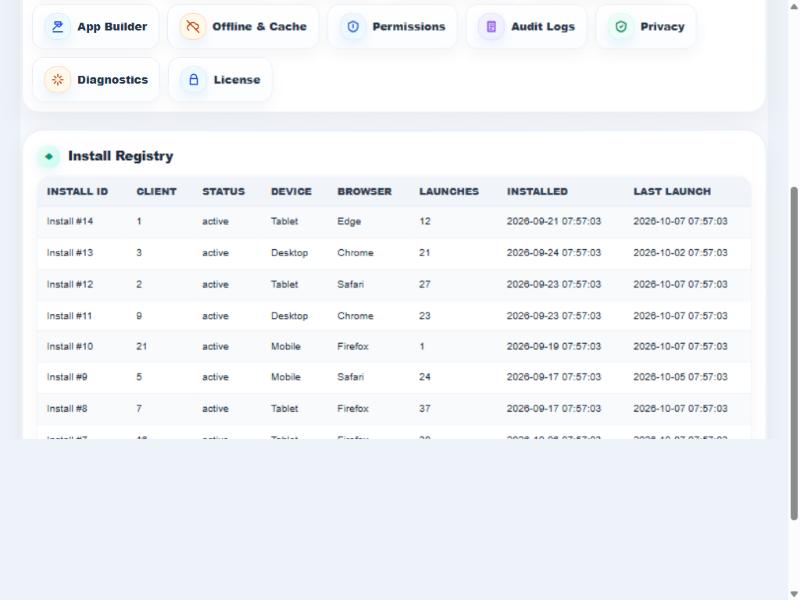Sort by BROWSER column header
800x600 pixels.
364,191
